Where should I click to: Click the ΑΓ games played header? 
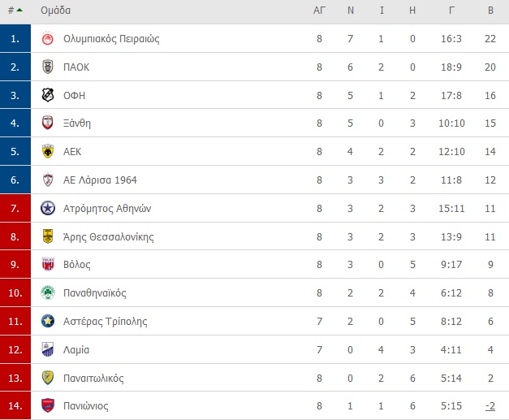tap(319, 11)
